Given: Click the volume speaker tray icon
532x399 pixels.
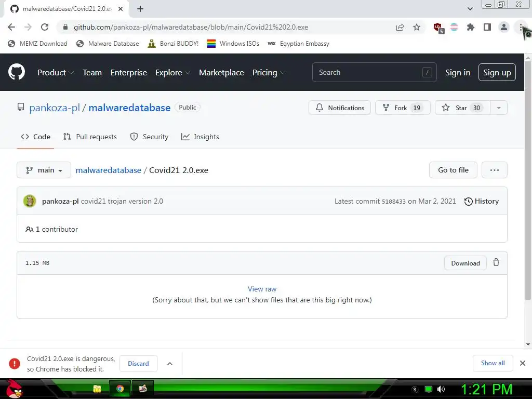Looking at the screenshot, I should coord(441,389).
